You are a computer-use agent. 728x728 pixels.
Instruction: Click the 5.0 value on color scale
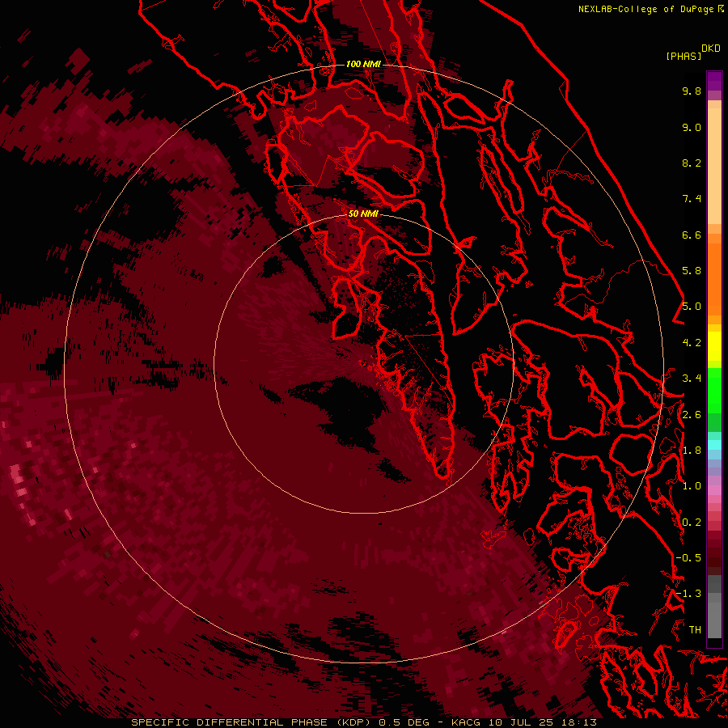click(x=692, y=307)
